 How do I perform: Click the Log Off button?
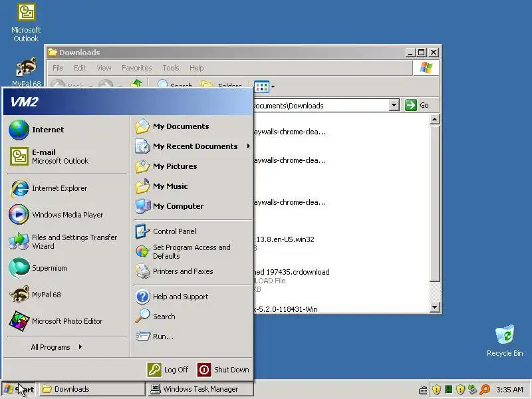[x=168, y=370]
